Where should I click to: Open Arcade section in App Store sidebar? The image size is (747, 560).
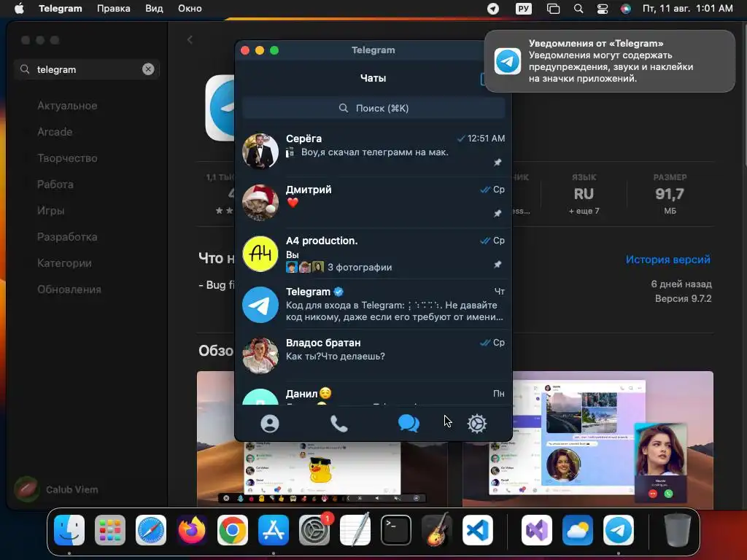click(55, 132)
